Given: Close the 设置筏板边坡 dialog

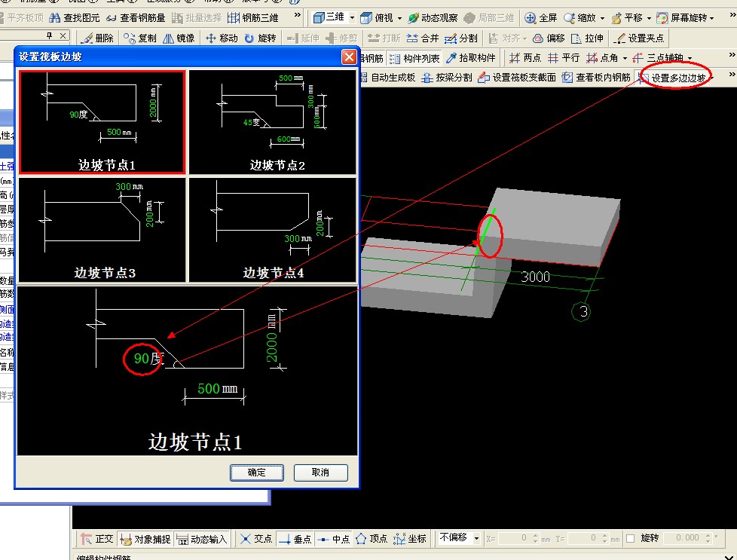Looking at the screenshot, I should click(349, 57).
